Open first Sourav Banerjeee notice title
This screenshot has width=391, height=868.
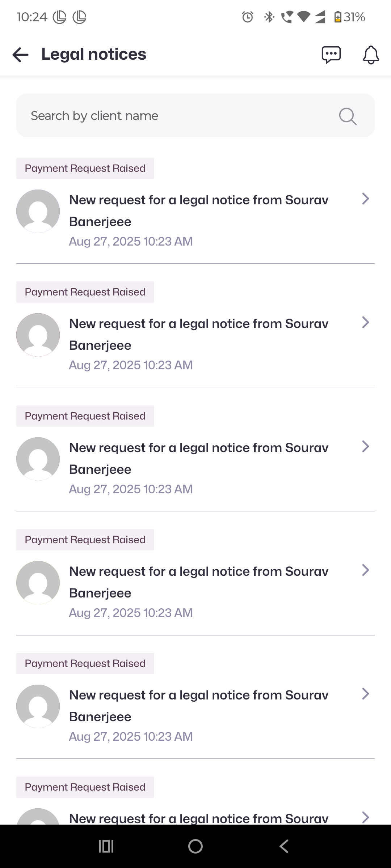(198, 210)
